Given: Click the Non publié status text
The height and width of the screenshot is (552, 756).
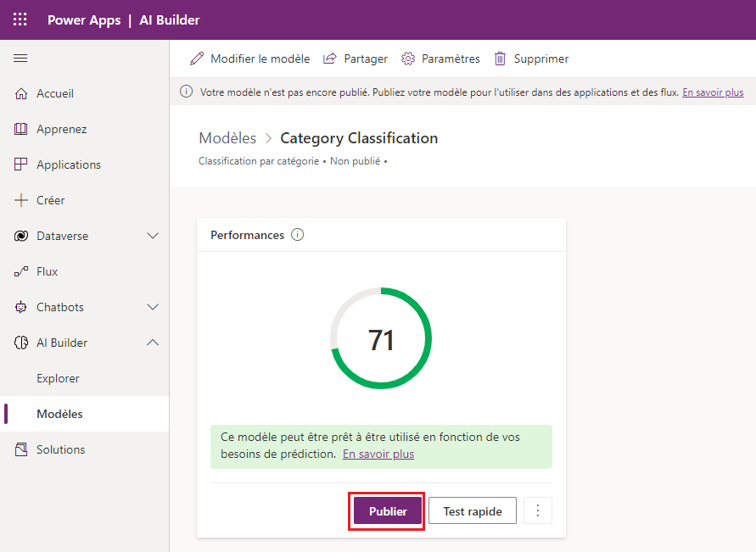Looking at the screenshot, I should [356, 161].
